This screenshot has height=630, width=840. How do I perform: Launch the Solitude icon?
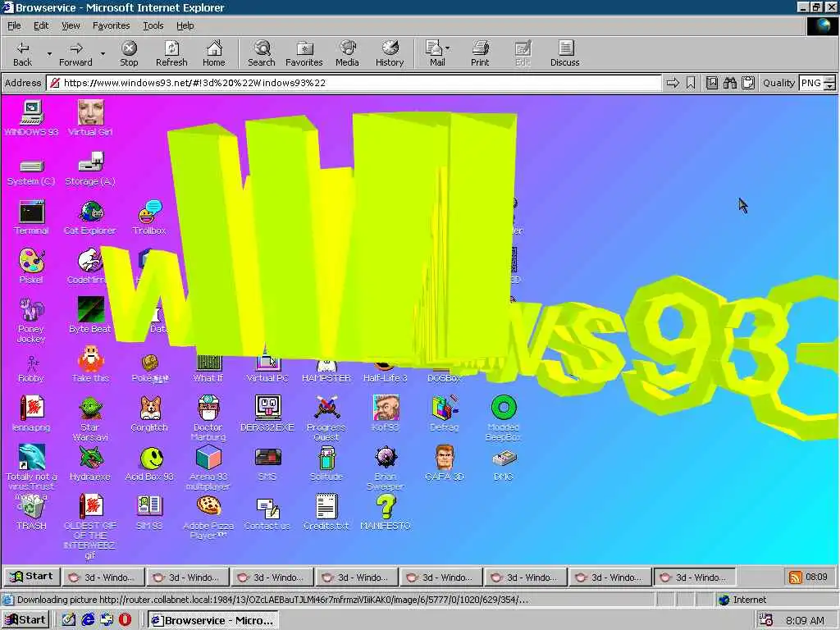pyautogui.click(x=326, y=463)
